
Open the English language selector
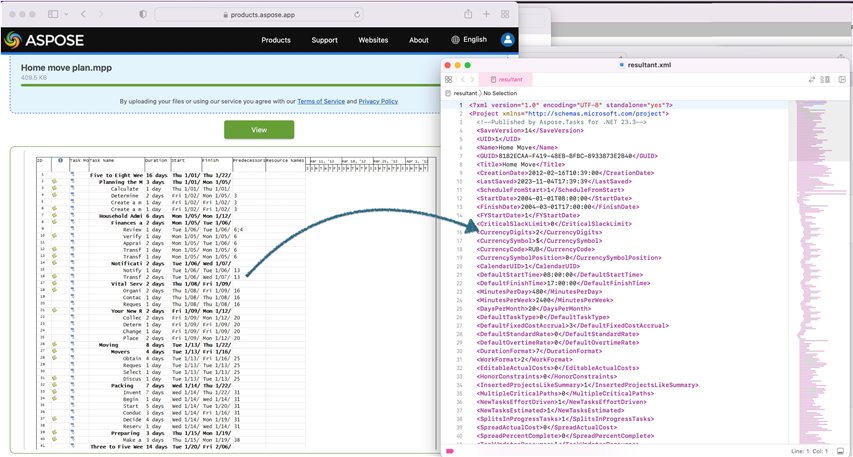[469, 39]
